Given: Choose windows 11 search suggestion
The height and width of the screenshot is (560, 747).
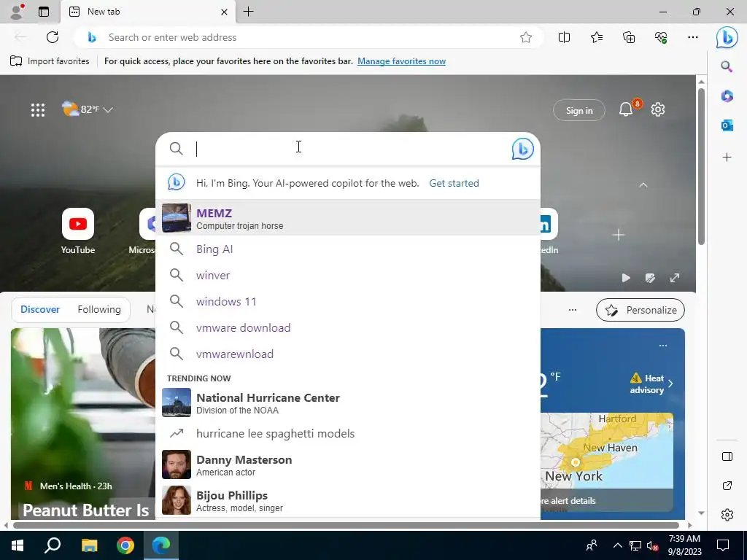Looking at the screenshot, I should click(348, 301).
